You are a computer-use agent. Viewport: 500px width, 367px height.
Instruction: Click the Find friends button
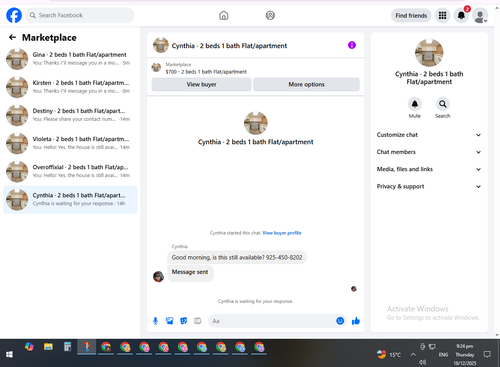411,15
